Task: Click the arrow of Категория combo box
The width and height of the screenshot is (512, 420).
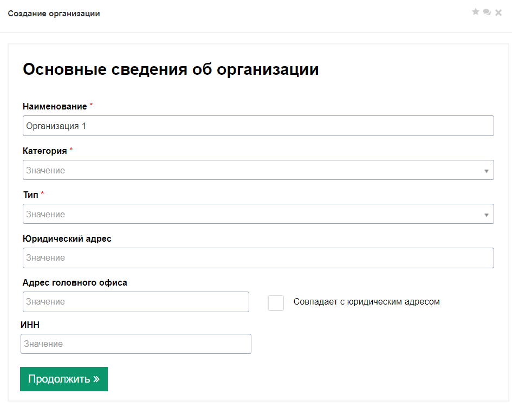Action: 487,171
